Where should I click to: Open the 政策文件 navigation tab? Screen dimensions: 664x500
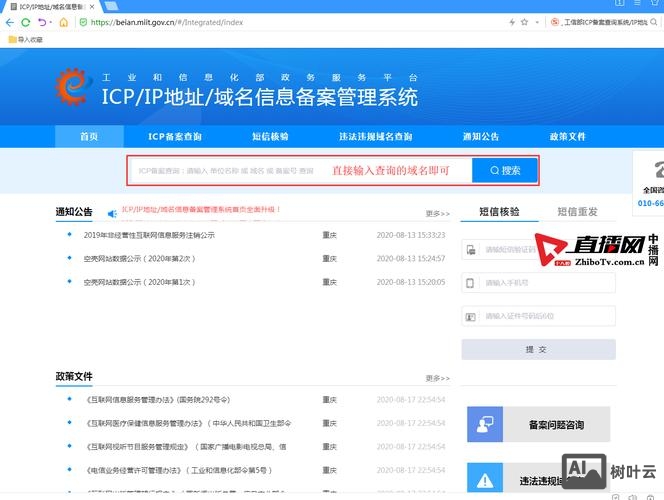[567, 136]
